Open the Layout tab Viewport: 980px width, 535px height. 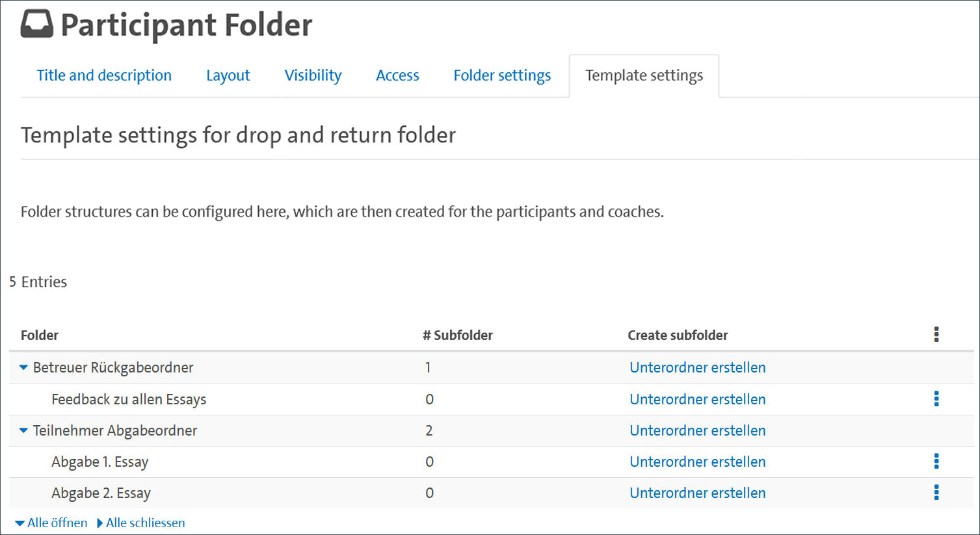click(x=228, y=76)
